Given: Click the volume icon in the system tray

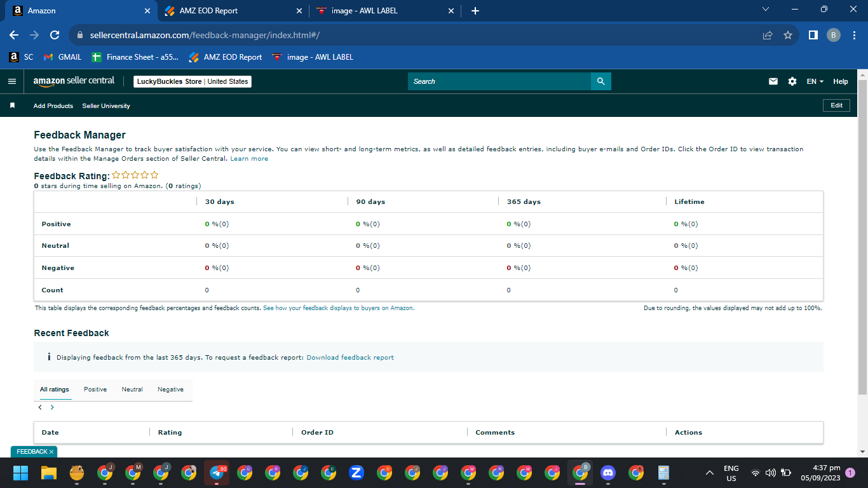Looking at the screenshot, I should tap(771, 473).
